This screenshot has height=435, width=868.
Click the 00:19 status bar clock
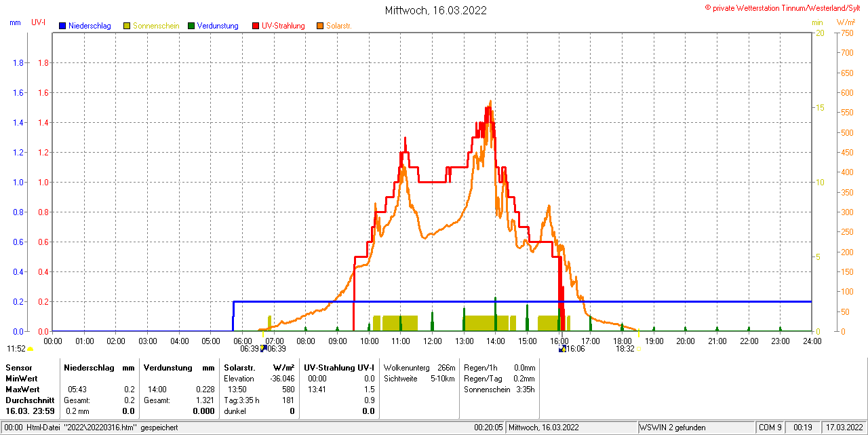[804, 428]
